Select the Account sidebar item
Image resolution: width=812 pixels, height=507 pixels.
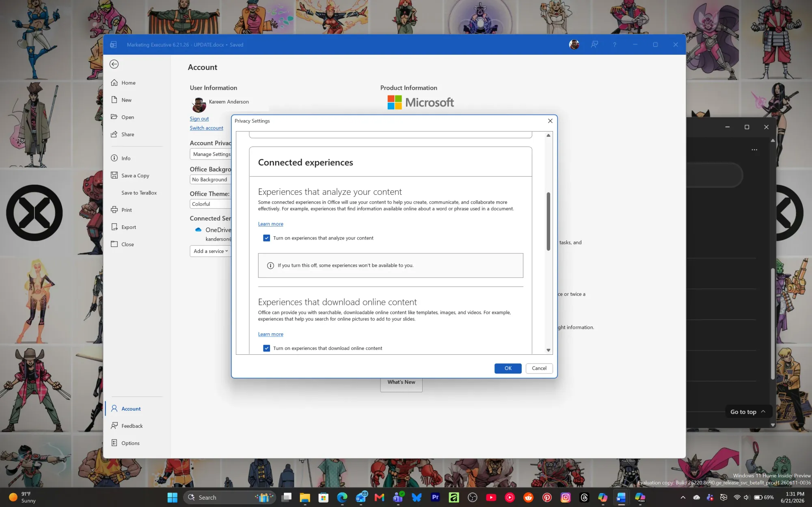tap(131, 409)
